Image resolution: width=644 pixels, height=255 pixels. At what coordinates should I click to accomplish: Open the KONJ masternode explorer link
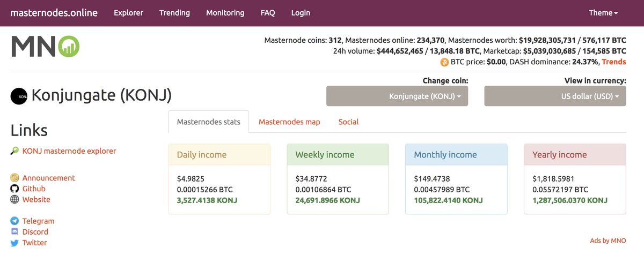pyautogui.click(x=69, y=151)
